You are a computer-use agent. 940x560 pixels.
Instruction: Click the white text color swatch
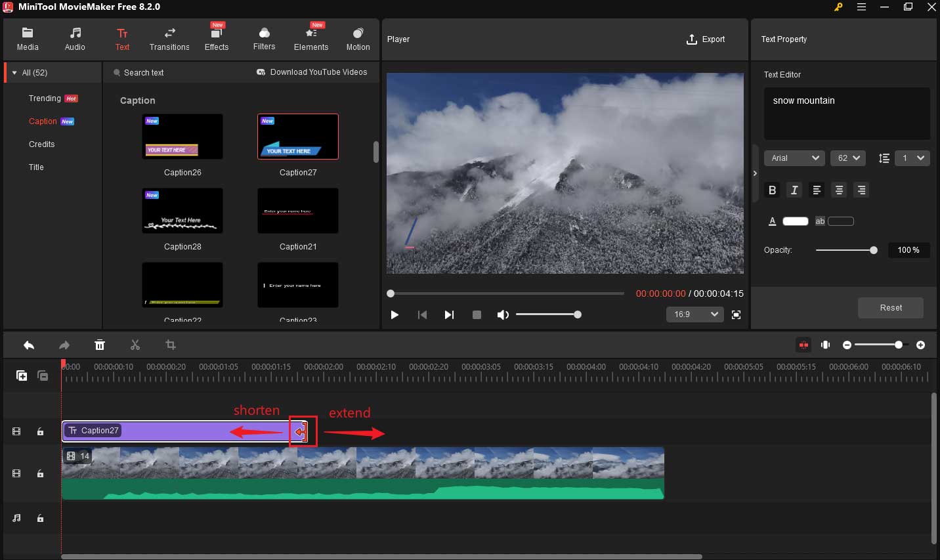point(795,221)
